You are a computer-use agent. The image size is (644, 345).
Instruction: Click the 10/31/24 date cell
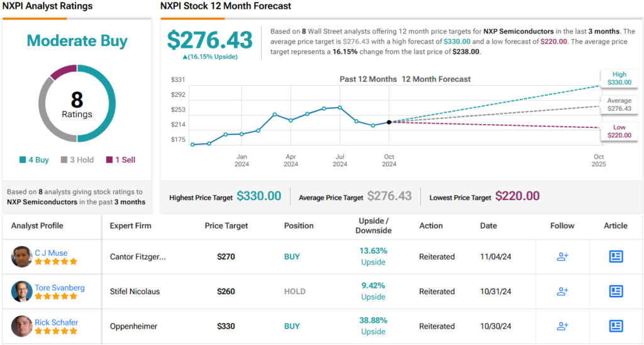tap(496, 291)
